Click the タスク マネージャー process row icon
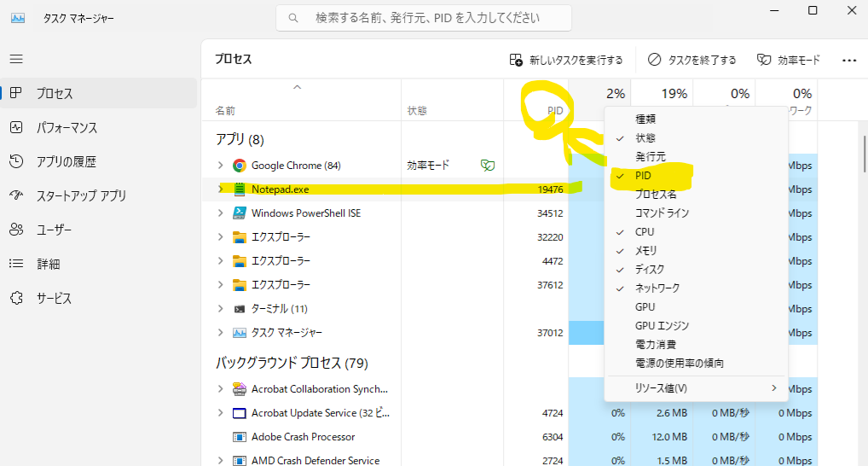The width and height of the screenshot is (868, 466). (239, 333)
